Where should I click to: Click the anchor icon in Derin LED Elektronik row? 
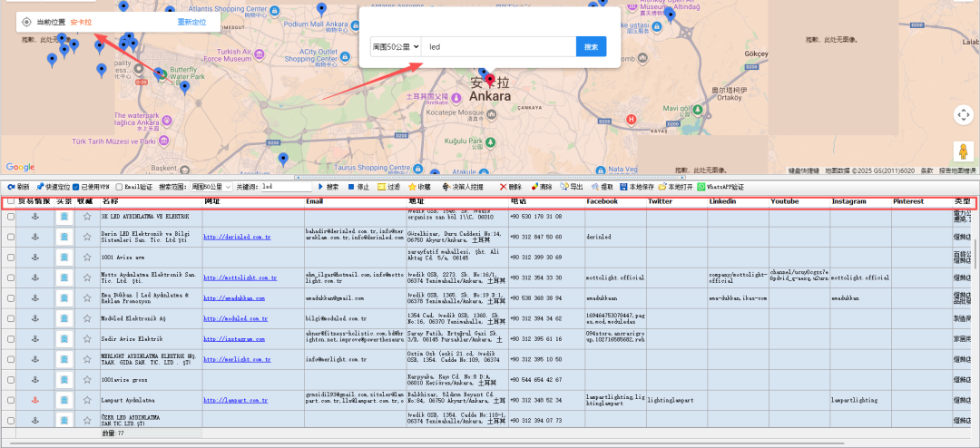point(35,237)
